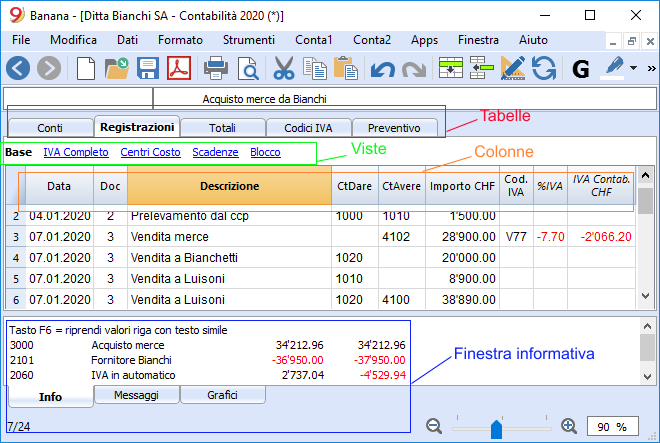Click table scrollbar up arrow

pyautogui.click(x=645, y=175)
